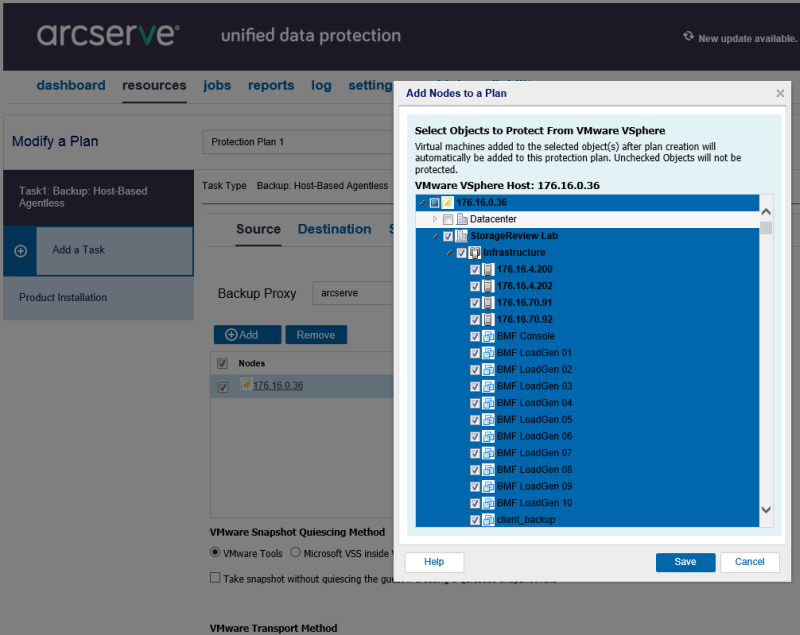Screen dimensions: 800x635
Task: Click the VM icon for BMF LoadGen 08
Action: [x=488, y=470]
